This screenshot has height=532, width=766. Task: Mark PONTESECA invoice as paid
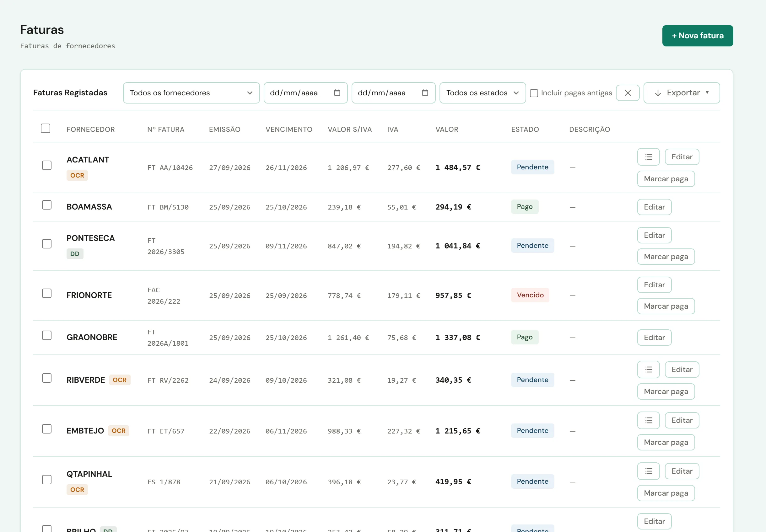(666, 257)
